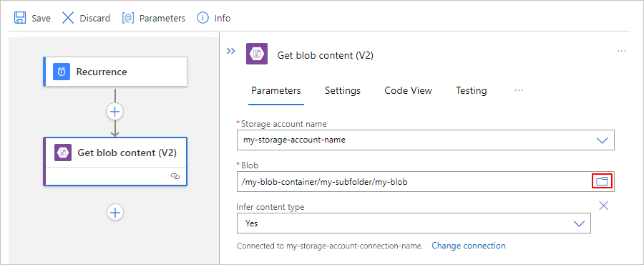Click the Save disk icon

20,18
